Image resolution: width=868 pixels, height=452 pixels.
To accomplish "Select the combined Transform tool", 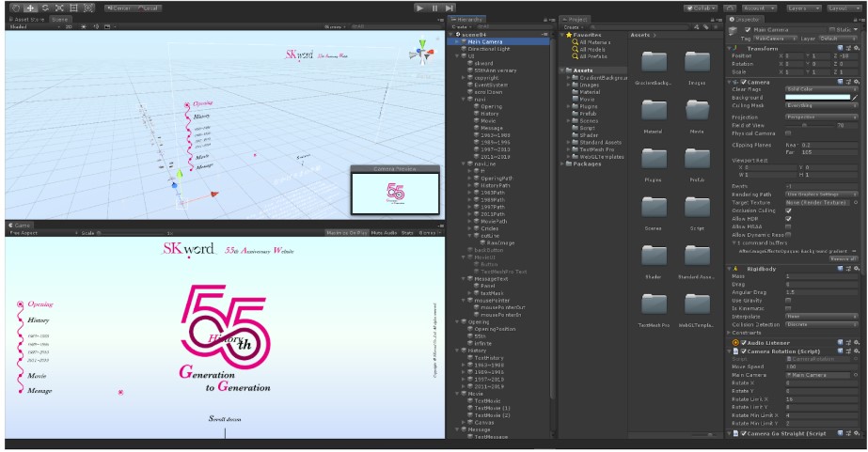I will point(88,8).
